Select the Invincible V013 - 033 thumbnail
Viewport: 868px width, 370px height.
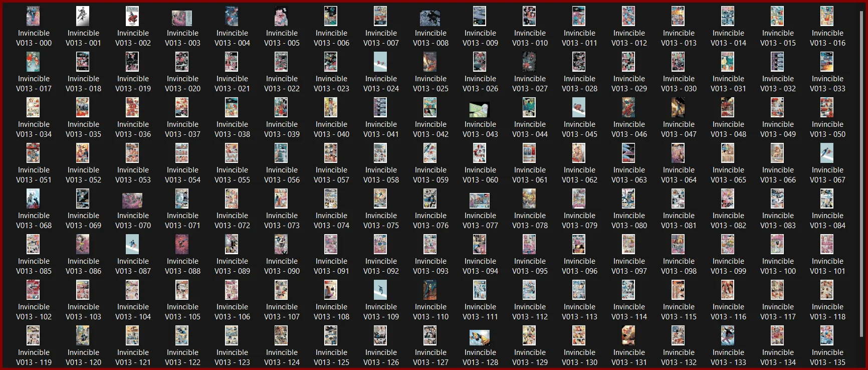tap(827, 62)
